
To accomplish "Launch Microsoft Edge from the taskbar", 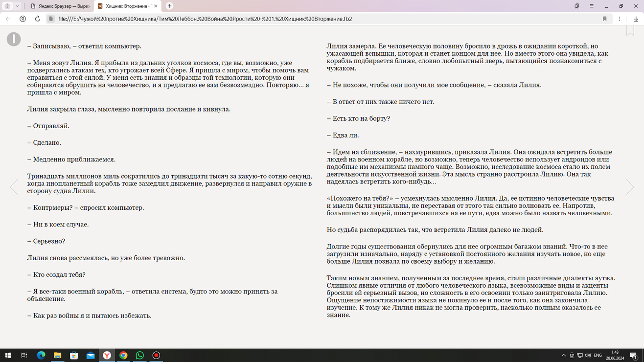I will pyautogui.click(x=41, y=355).
